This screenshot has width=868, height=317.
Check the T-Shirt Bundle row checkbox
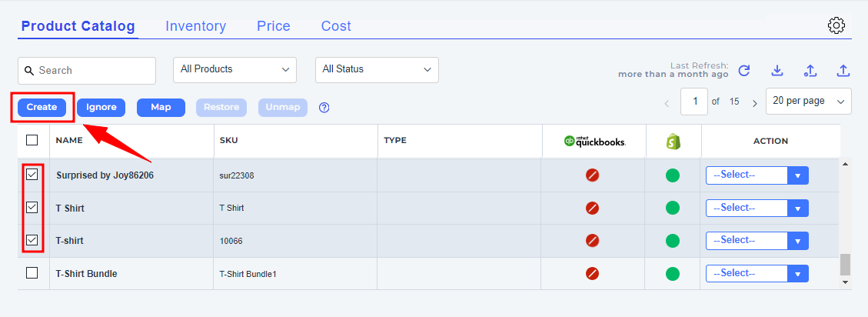pyautogui.click(x=32, y=273)
